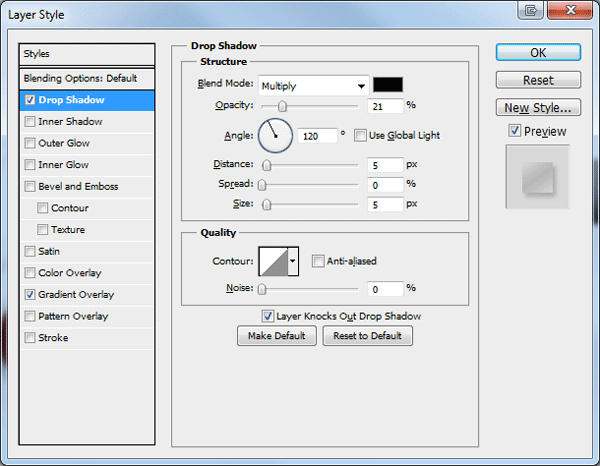Click the Distance slider handle
Viewport: 600px width, 466px height.
[x=267, y=165]
